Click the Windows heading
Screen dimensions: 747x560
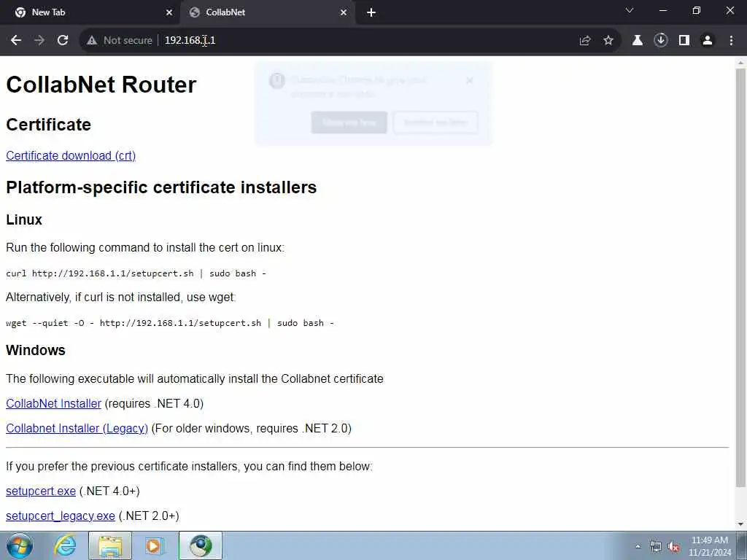pyautogui.click(x=35, y=350)
